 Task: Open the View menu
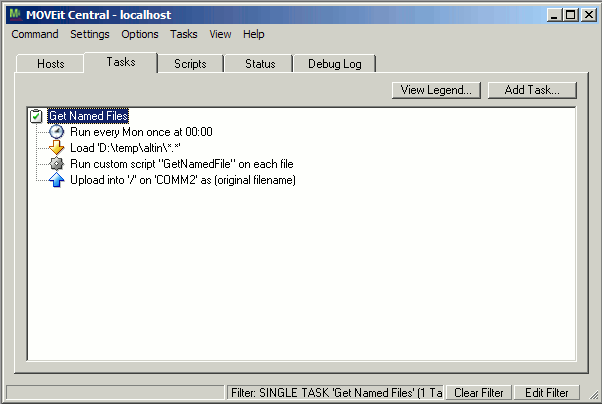(x=220, y=34)
